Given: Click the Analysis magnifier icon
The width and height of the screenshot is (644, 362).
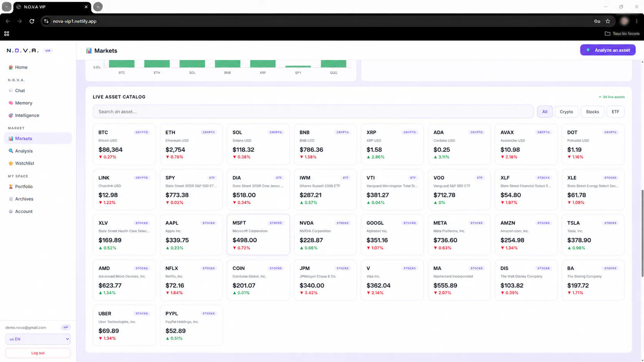Looking at the screenshot, I should [x=11, y=151].
